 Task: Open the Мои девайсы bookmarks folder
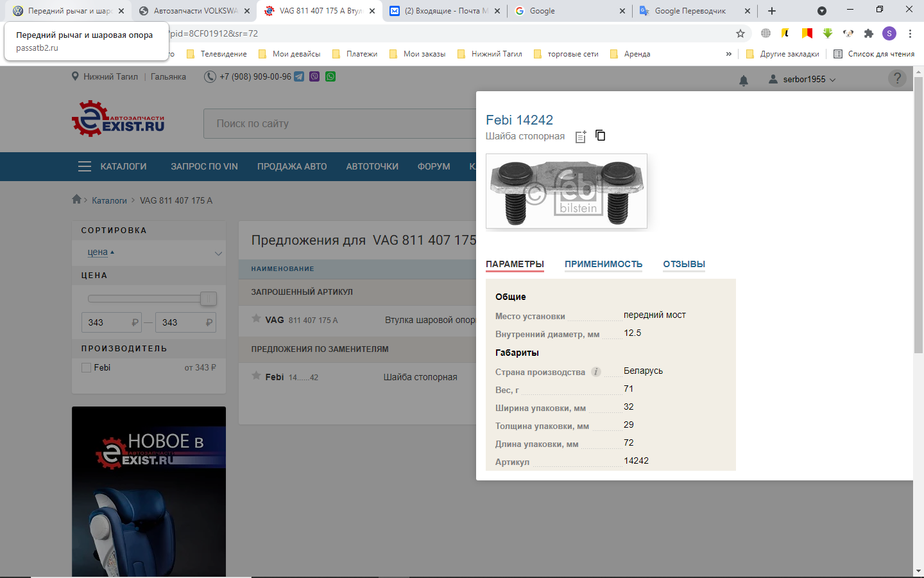(289, 54)
